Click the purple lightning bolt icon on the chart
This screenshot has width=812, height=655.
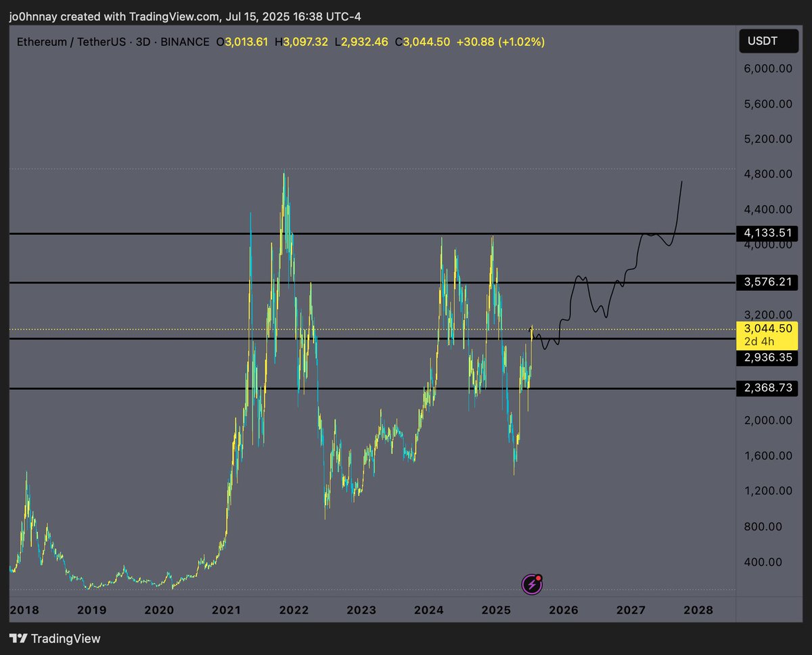point(531,583)
